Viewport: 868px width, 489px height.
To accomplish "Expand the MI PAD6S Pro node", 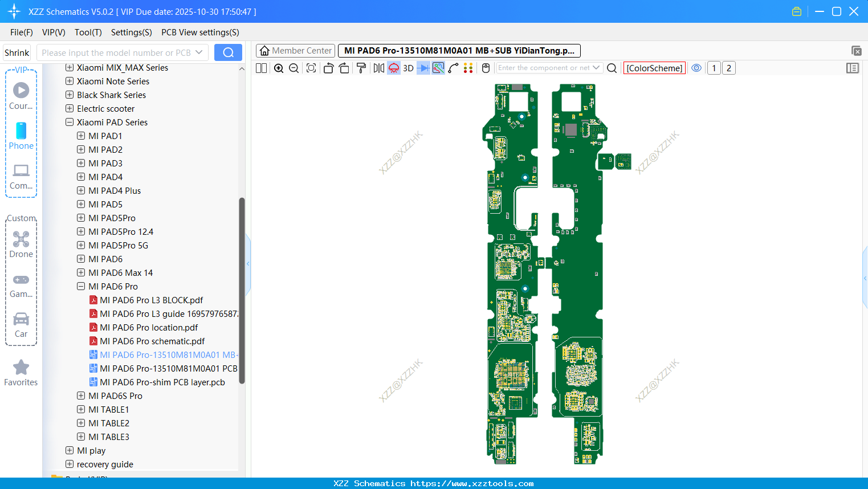I will tap(81, 396).
